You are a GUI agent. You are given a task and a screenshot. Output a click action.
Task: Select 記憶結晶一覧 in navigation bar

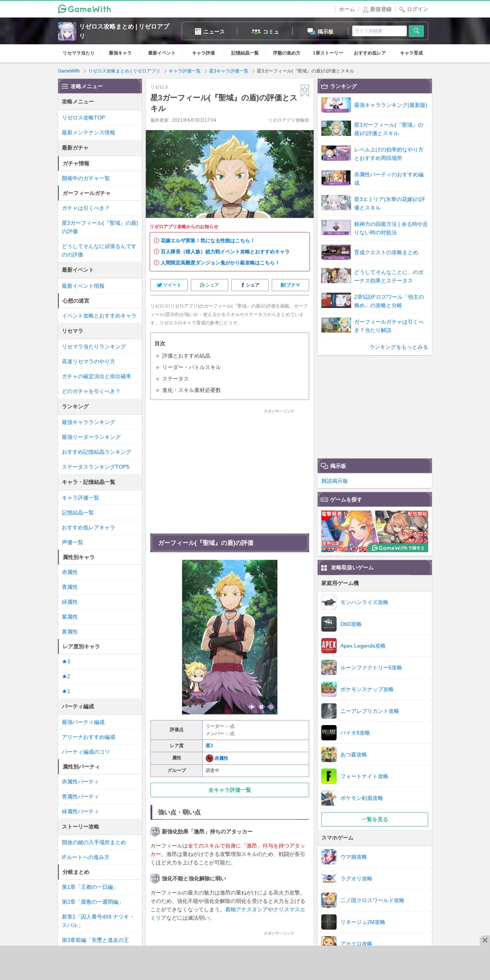[x=245, y=53]
